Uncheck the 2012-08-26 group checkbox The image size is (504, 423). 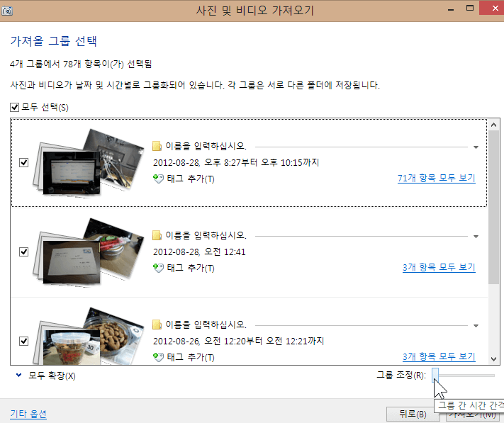tap(24, 341)
